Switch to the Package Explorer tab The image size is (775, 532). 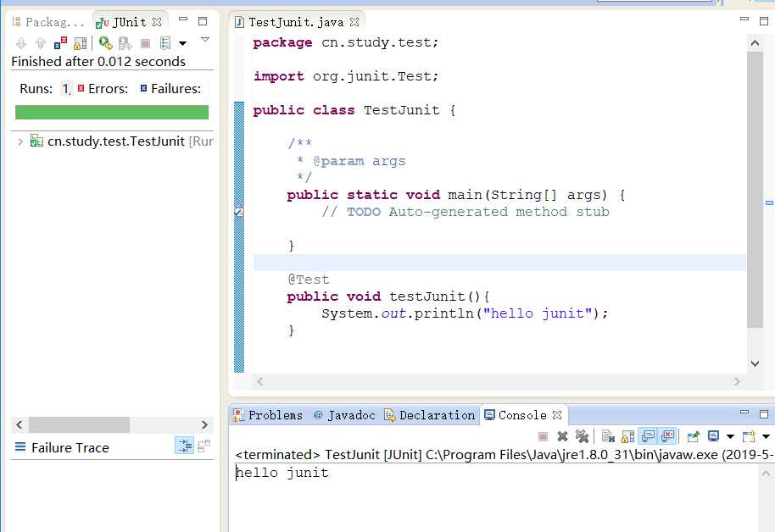click(x=48, y=22)
